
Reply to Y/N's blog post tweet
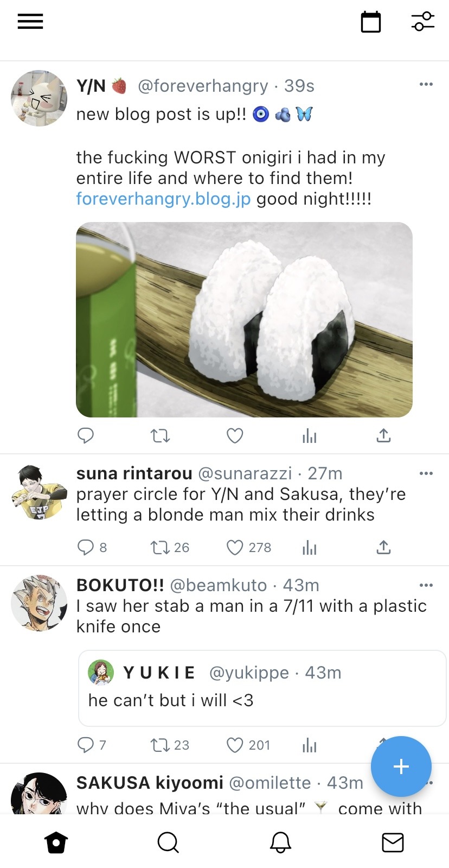86,435
